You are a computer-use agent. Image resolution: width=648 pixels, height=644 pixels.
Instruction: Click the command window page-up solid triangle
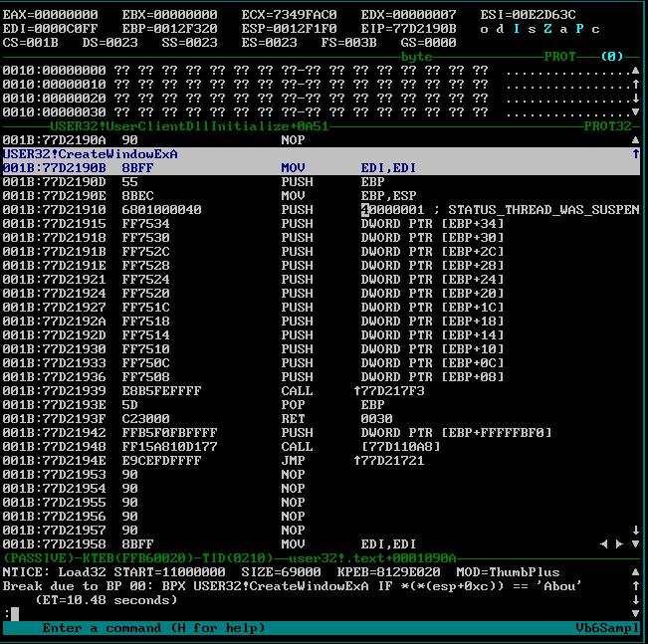point(636,572)
